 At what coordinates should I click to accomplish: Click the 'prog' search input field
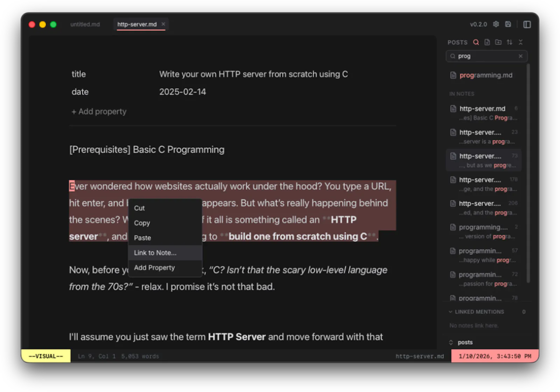(486, 56)
